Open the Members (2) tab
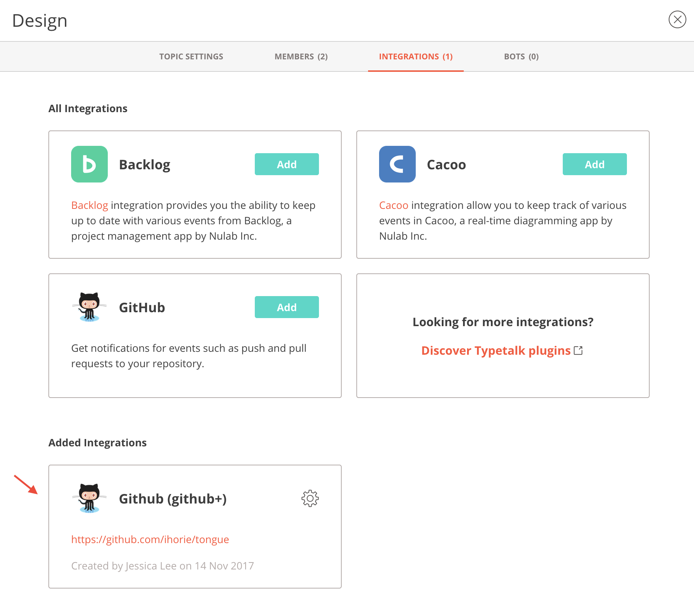694x616 pixels. point(301,56)
